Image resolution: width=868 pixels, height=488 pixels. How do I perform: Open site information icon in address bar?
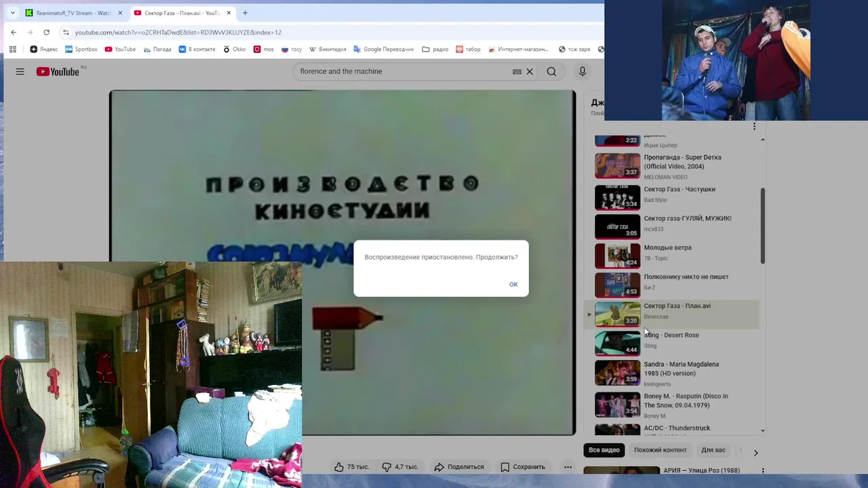point(66,32)
